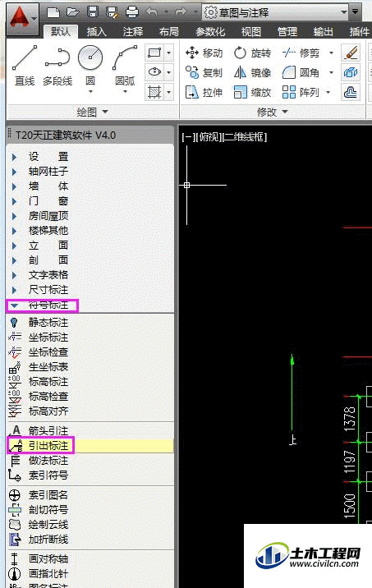Open the 圆角 fillet dropdown arrow
This screenshot has height=588, width=372.
[x=331, y=72]
